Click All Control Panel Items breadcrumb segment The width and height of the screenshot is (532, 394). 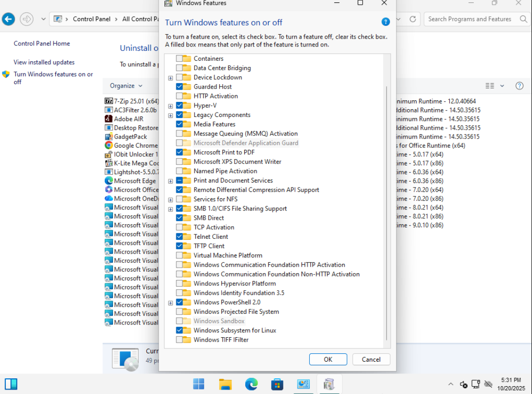[140, 19]
